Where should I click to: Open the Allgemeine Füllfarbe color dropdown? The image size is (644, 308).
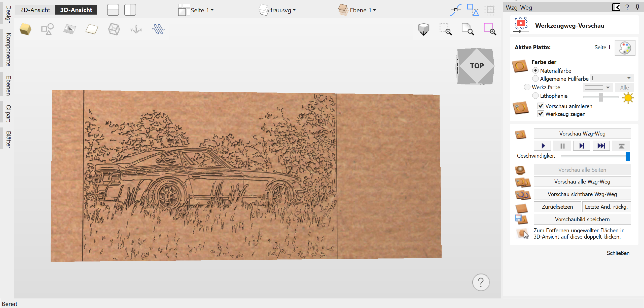(612, 78)
